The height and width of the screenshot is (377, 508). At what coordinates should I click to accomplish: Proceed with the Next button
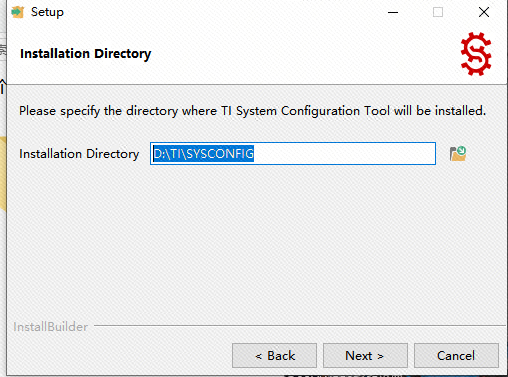pyautogui.click(x=365, y=356)
